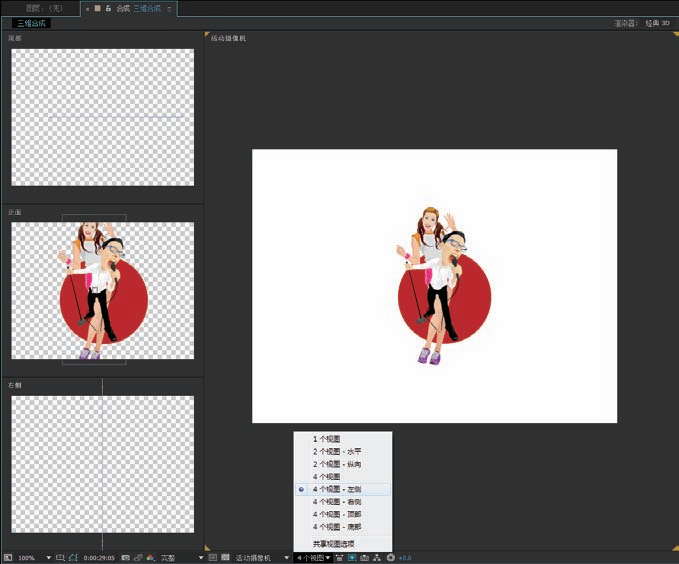This screenshot has height=564, width=679.
Task: Click the 顶部 view label
Action: click(14, 38)
